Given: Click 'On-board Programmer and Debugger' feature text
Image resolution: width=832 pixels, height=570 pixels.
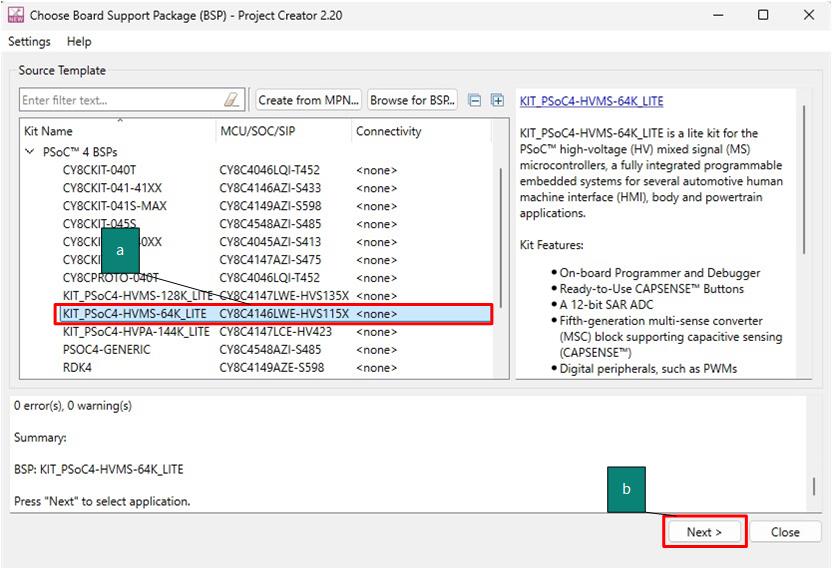Looking at the screenshot, I should pos(660,273).
